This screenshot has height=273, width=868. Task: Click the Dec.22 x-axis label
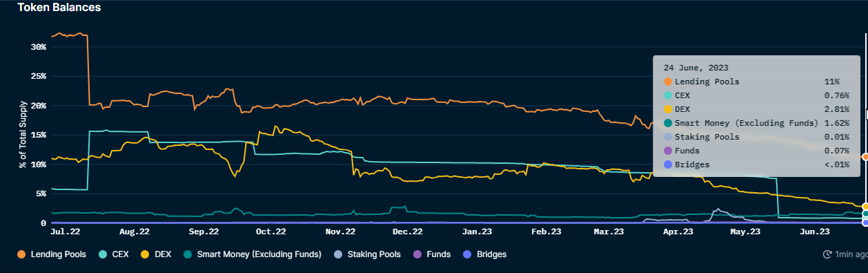pyautogui.click(x=408, y=232)
